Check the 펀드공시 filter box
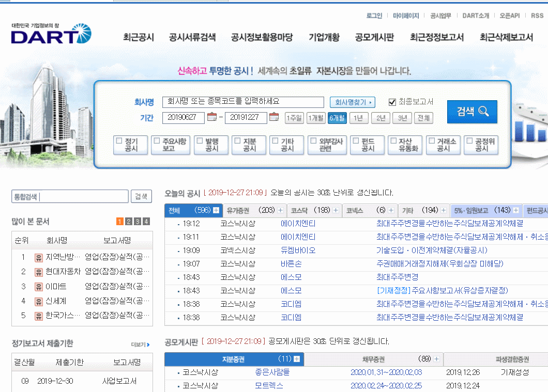The width and height of the screenshot is (548, 392). point(356,140)
